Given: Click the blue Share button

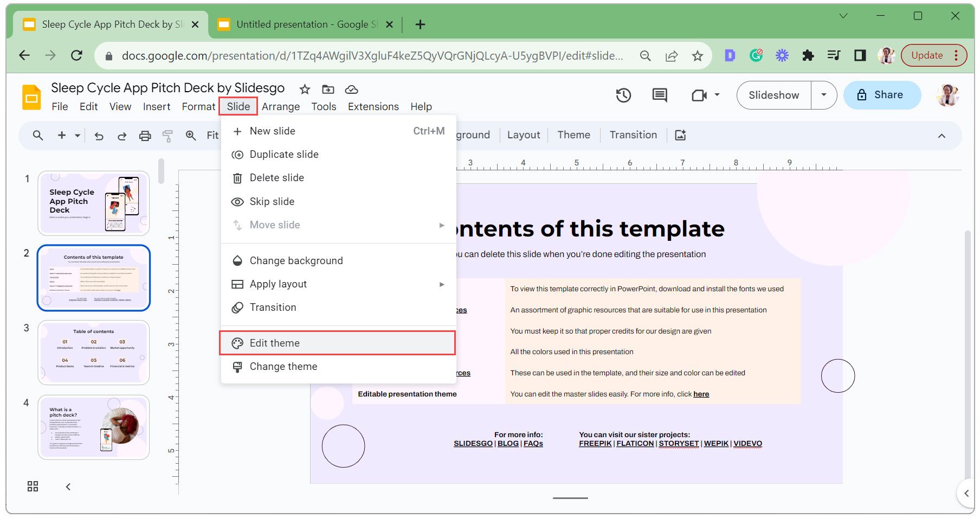Looking at the screenshot, I should point(881,95).
